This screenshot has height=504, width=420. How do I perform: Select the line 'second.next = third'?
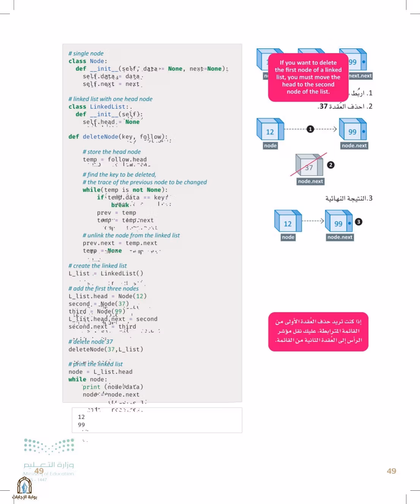[x=102, y=326]
